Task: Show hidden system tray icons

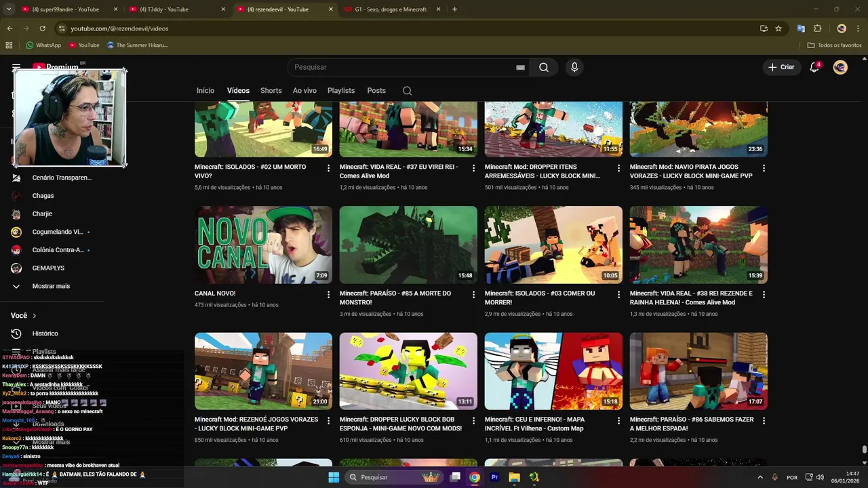Action: [x=759, y=477]
